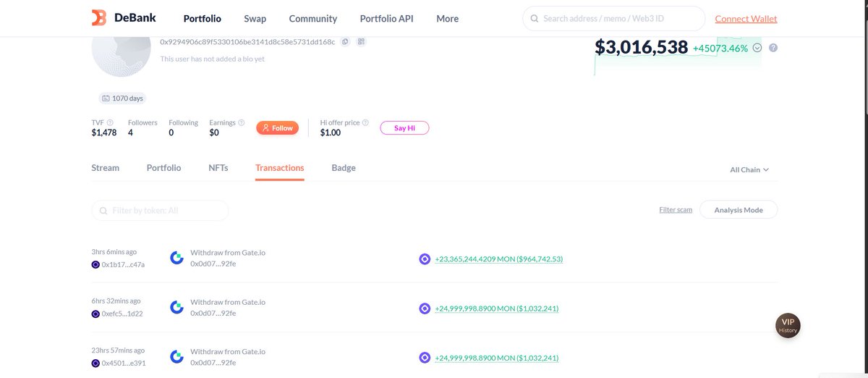Click the Gate.io icon in 3hrs 6mins row
The image size is (868, 378).
tap(176, 258)
